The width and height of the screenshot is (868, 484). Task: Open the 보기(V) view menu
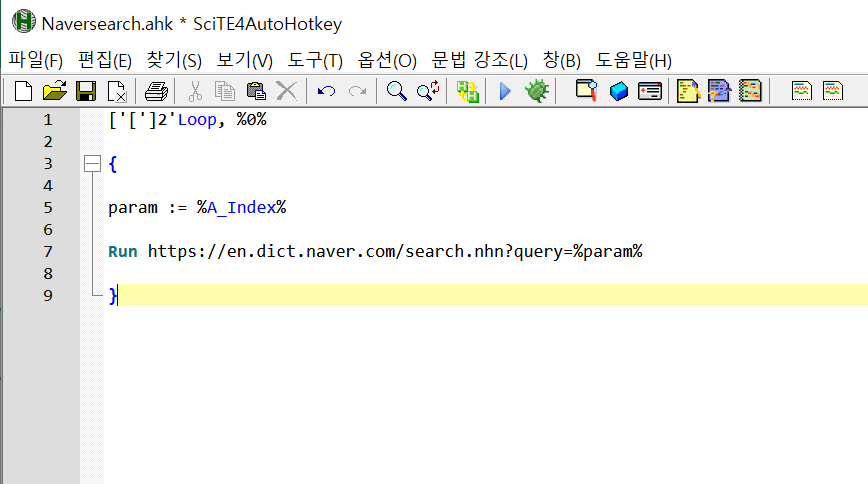(244, 60)
